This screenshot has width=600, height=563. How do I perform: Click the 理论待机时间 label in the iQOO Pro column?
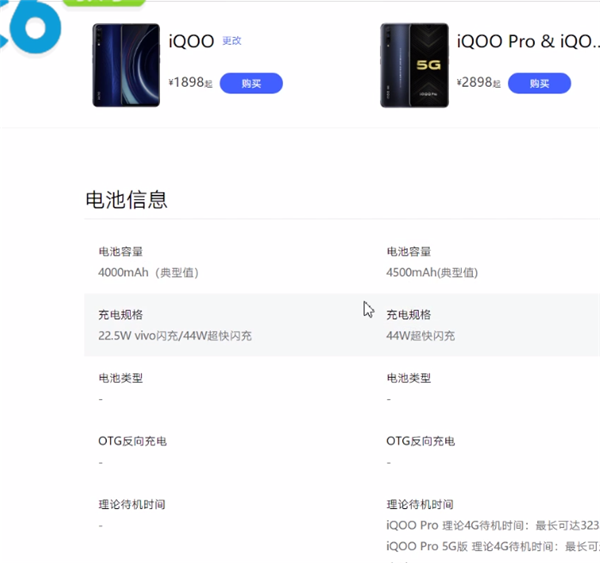point(420,504)
